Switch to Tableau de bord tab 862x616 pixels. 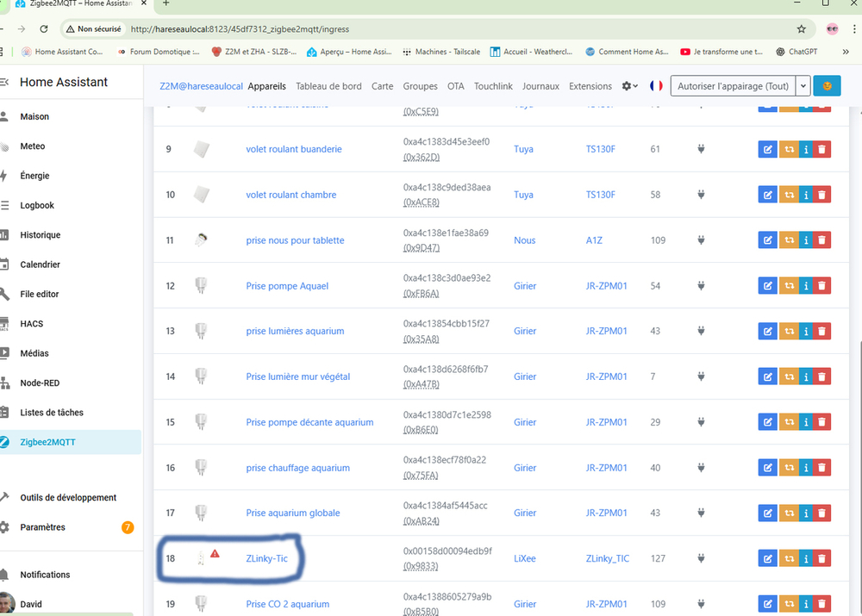328,86
